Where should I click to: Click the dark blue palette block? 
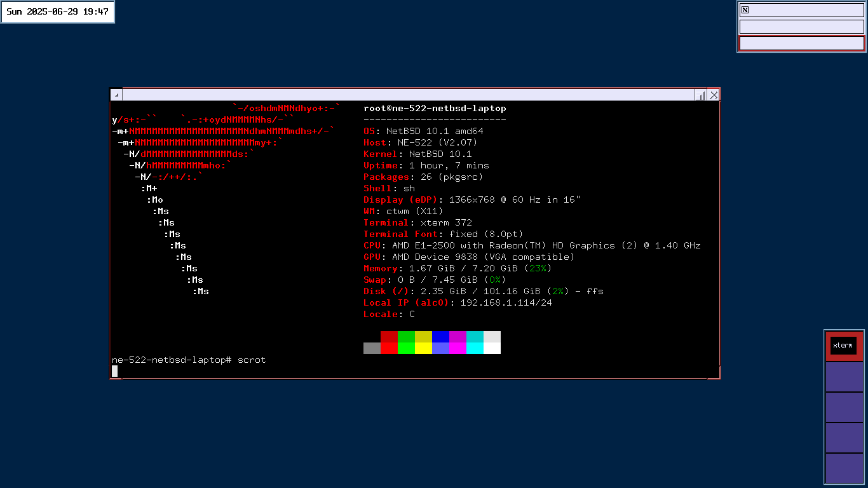(440, 337)
